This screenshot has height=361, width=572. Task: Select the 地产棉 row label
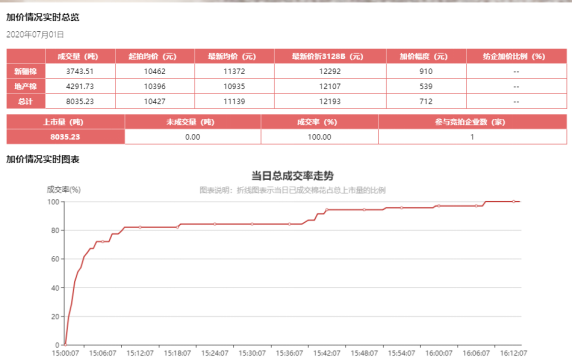click(x=26, y=86)
